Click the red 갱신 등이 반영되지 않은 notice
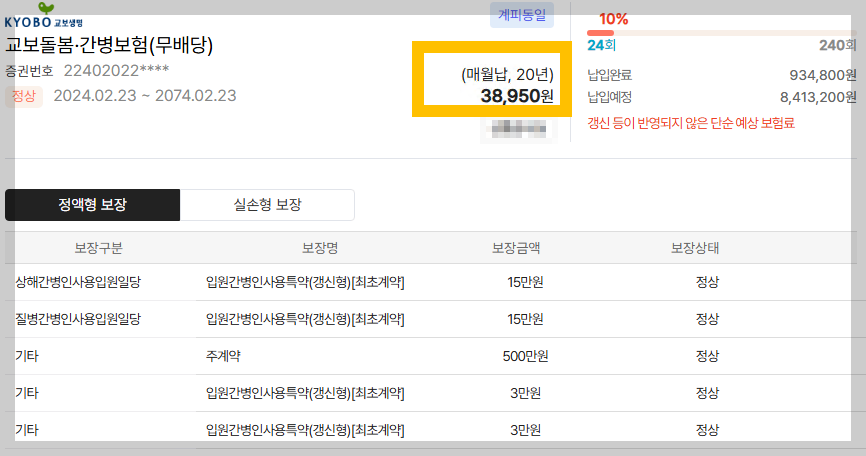Viewport: 866px width, 456px height. point(691,123)
